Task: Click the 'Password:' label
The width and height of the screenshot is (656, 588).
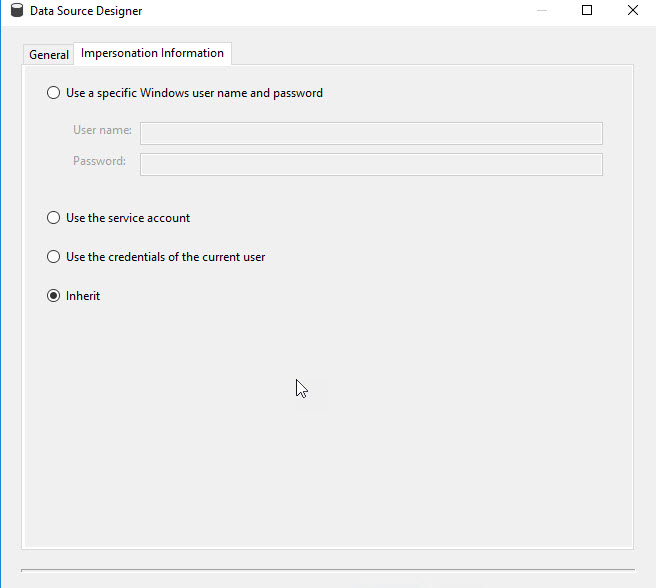Action: pyautogui.click(x=100, y=161)
